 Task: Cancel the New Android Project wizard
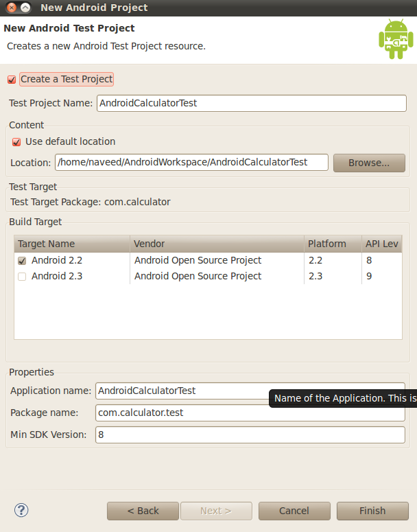[x=294, y=511]
